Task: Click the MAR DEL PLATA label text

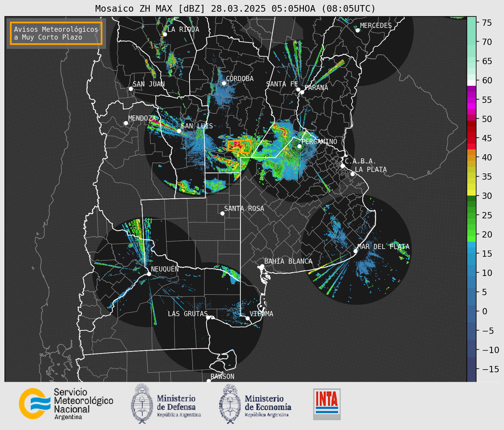Action: tap(383, 246)
